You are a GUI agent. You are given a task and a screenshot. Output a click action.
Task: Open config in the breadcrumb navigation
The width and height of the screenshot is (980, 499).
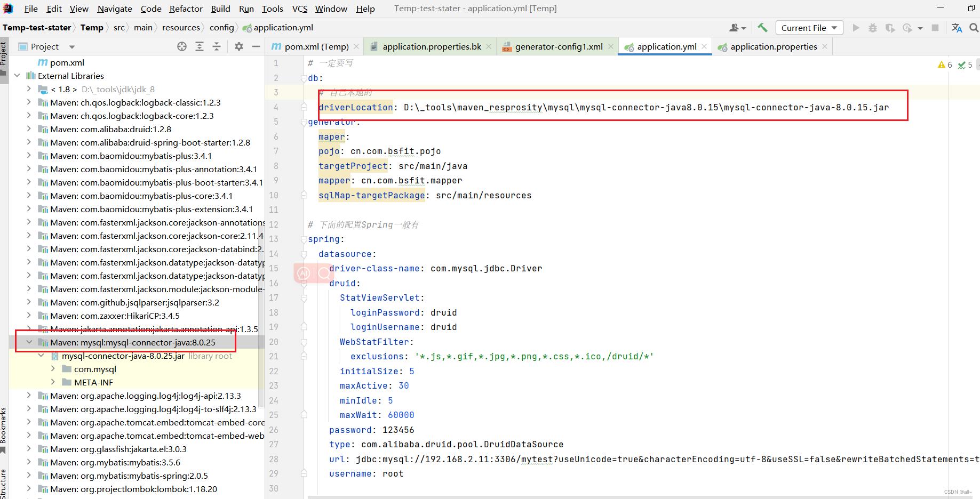click(x=222, y=27)
